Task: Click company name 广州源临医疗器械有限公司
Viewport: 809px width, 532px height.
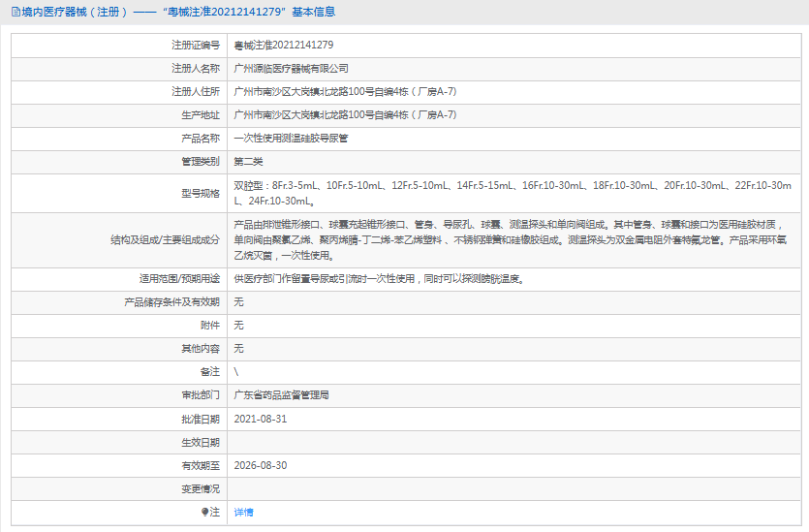Action: (291, 68)
